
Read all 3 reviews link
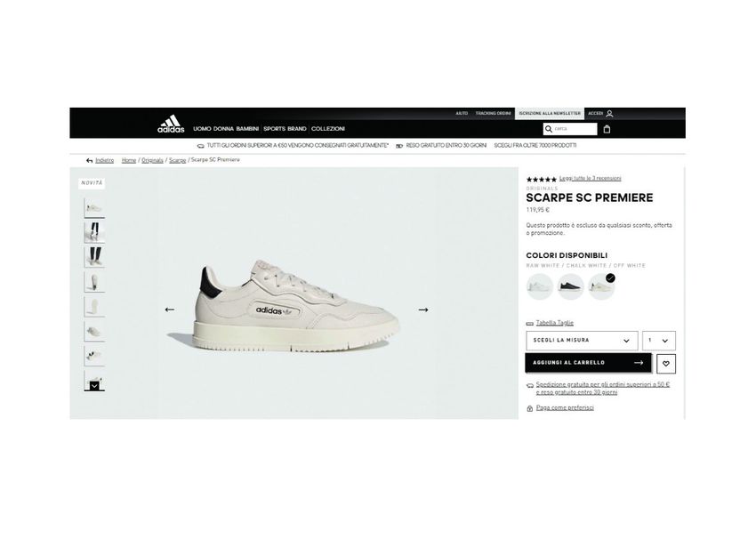(591, 179)
